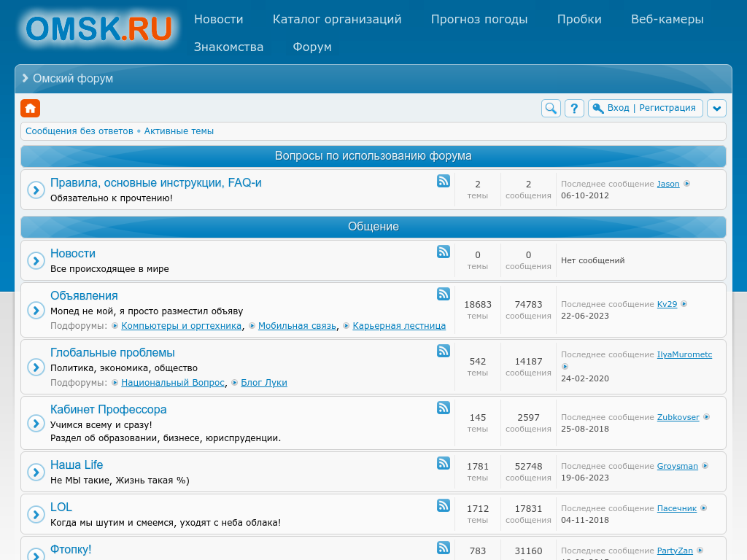
Task: Click the OMSK.RU logo
Action: pyautogui.click(x=98, y=29)
